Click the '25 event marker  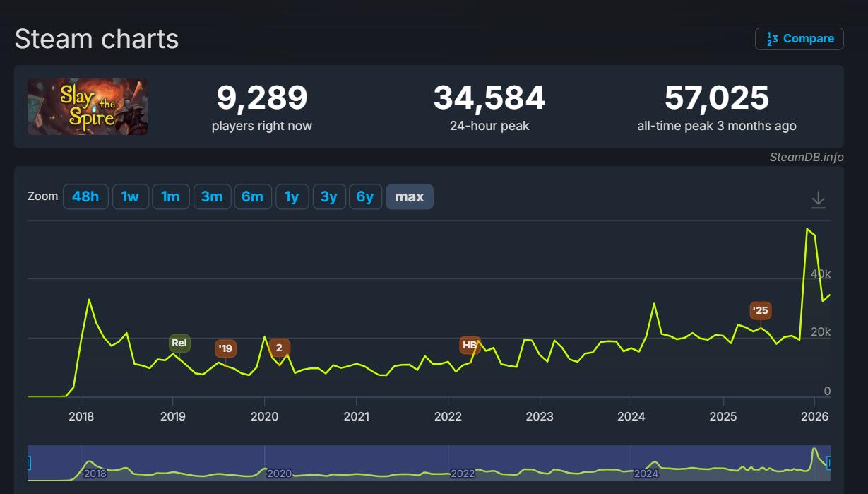(760, 310)
